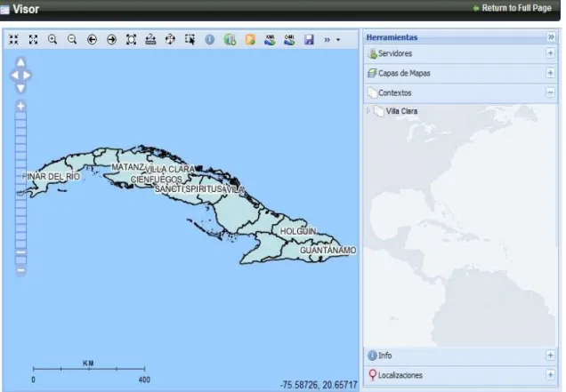Select the measure distance ruler tool
This screenshot has width=566, height=392.
pyautogui.click(x=150, y=39)
